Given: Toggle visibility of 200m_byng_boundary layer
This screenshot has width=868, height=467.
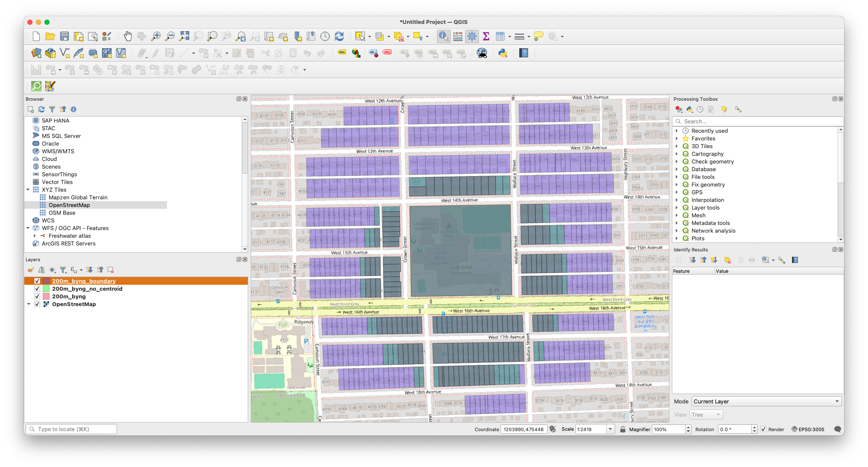Looking at the screenshot, I should coord(37,281).
